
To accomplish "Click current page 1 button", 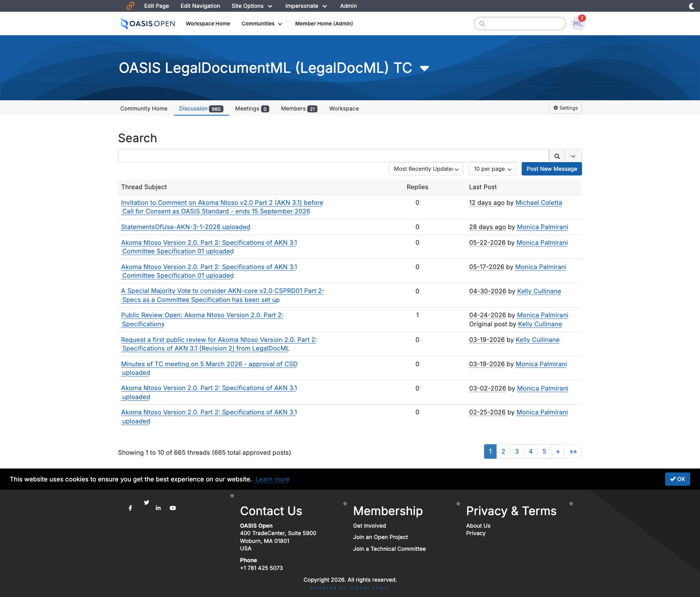I will (x=490, y=451).
